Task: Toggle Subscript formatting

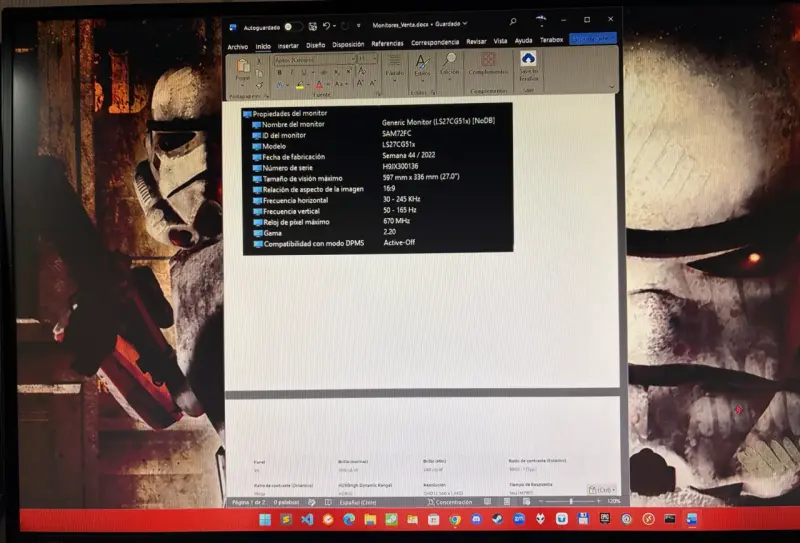Action: (336, 72)
